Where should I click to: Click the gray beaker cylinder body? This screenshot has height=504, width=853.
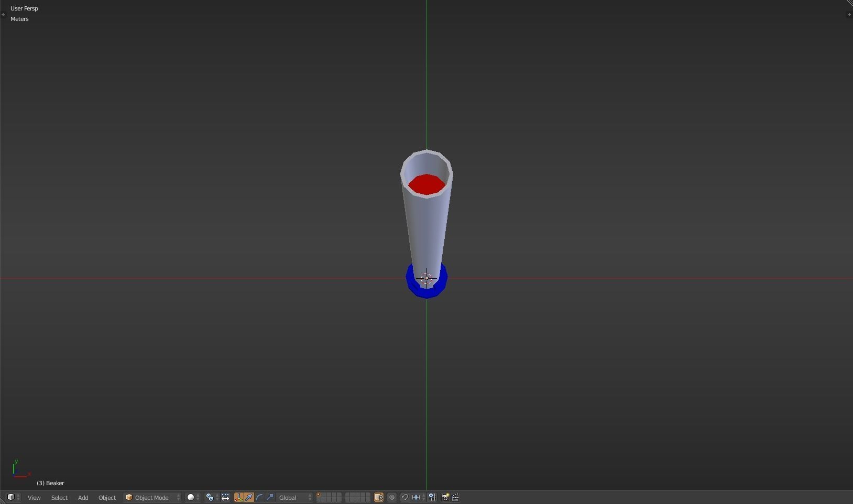click(426, 231)
